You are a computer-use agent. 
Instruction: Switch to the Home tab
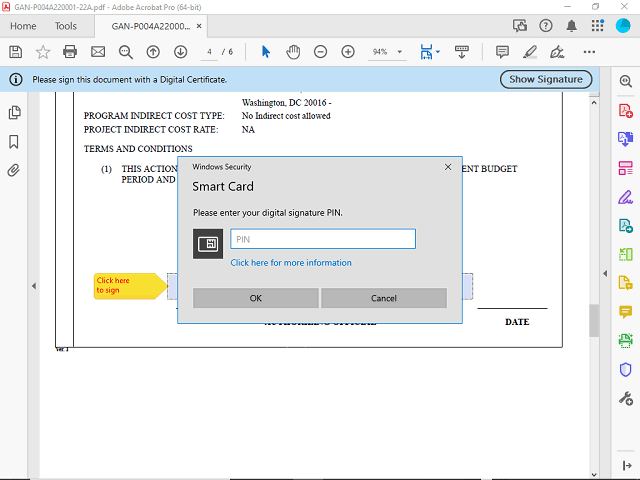click(x=23, y=26)
